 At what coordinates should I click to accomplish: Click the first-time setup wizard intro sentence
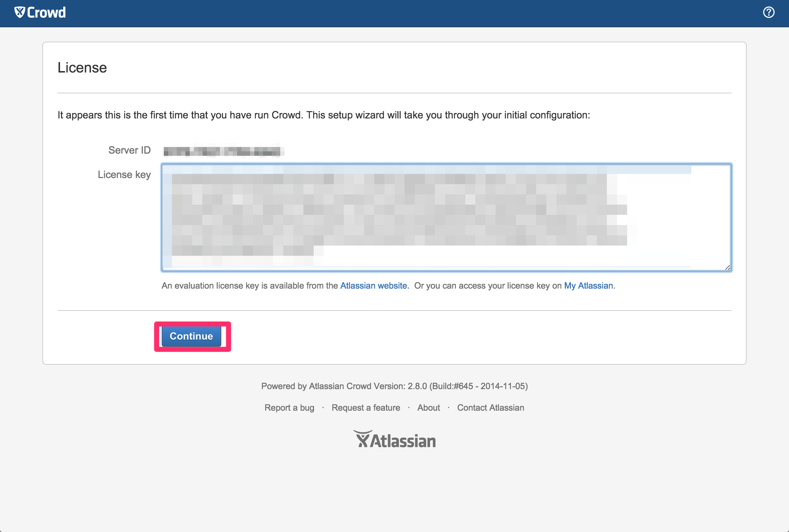pos(324,115)
